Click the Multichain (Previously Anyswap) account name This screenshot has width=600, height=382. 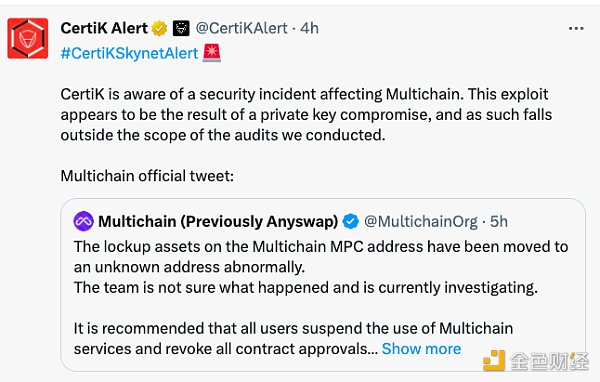(218, 222)
